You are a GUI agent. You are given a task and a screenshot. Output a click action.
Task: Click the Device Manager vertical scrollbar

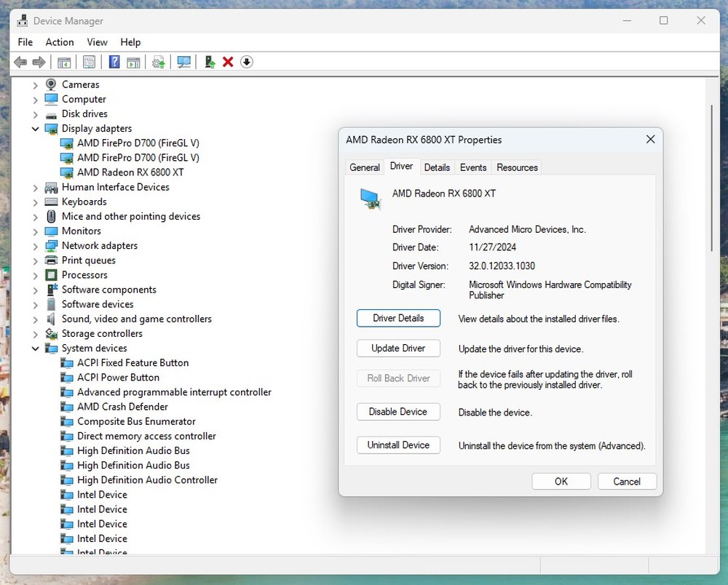click(711, 178)
